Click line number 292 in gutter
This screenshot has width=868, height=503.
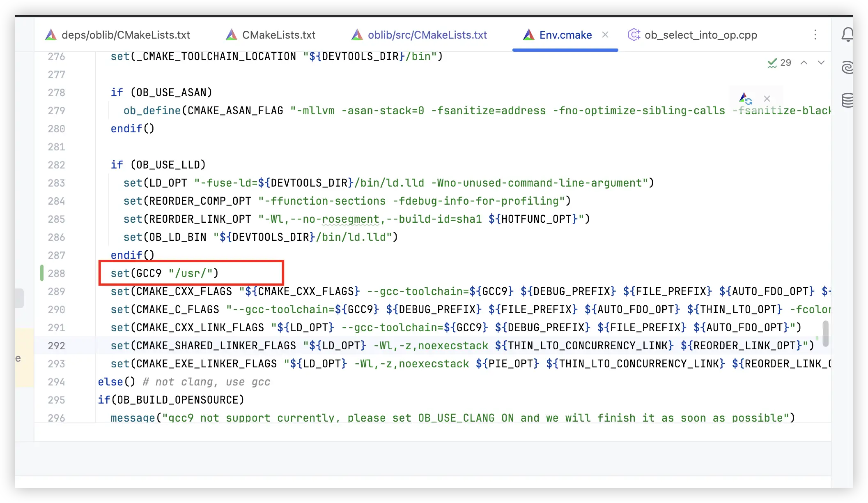pyautogui.click(x=56, y=346)
